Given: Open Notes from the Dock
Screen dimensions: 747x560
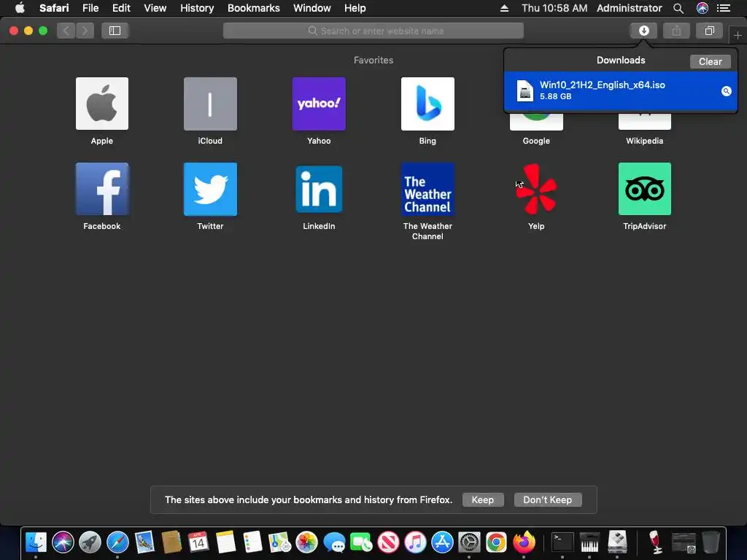Looking at the screenshot, I should coord(225,542).
